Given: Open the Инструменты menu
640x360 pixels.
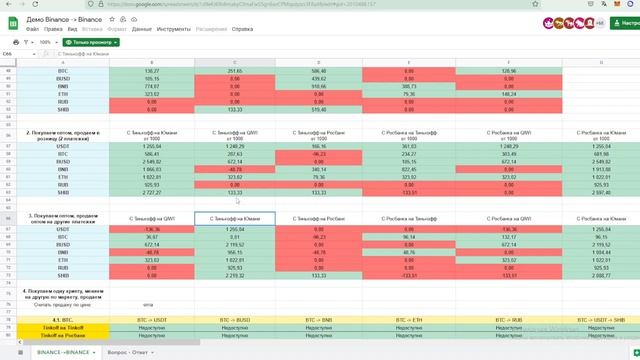Looking at the screenshot, I should click(x=173, y=29).
